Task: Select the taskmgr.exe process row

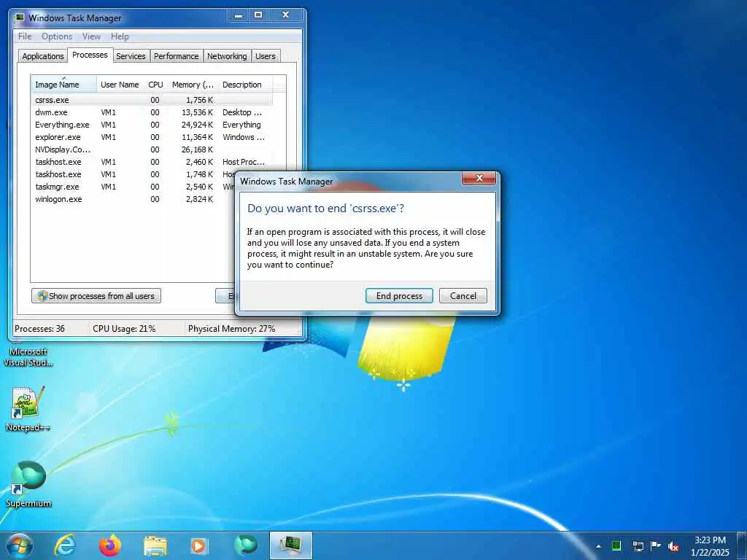Action: pyautogui.click(x=133, y=187)
